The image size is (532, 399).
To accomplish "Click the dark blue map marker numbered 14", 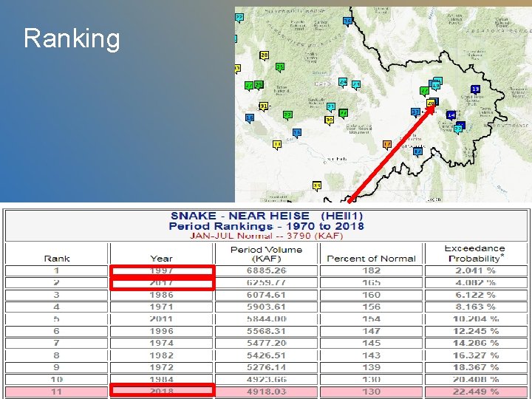I will (451, 115).
